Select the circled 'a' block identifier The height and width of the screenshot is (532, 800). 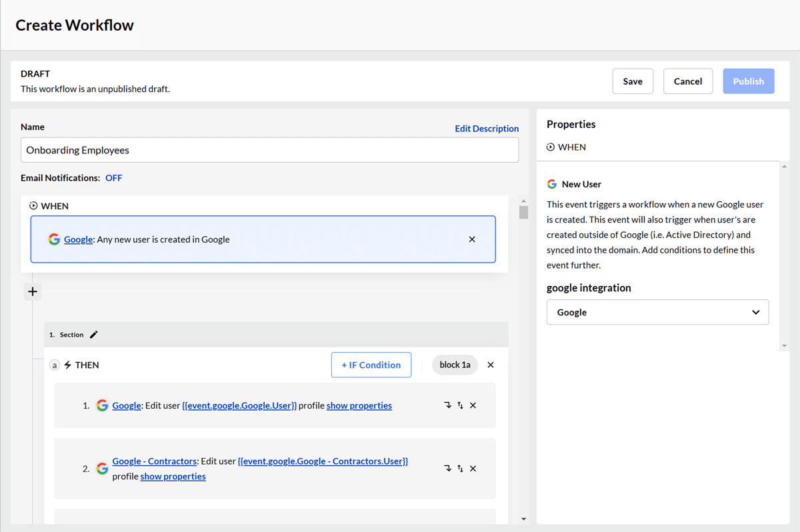pos(54,365)
